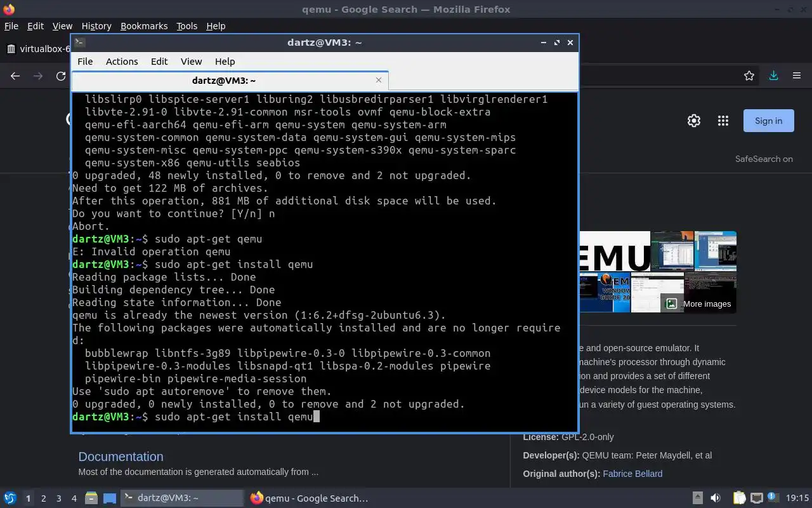The image size is (812, 508).
Task: Close the dartz@VM3 terminal tab
Action: pyautogui.click(x=379, y=80)
